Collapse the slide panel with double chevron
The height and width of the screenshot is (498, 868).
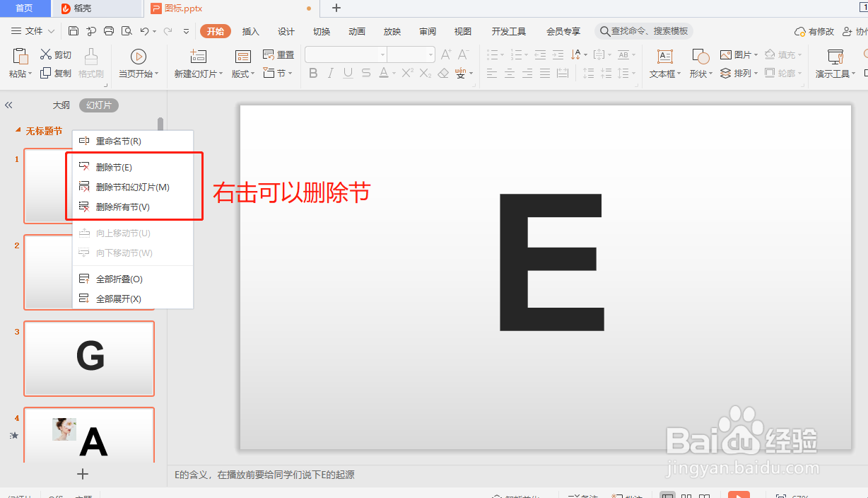coord(8,105)
